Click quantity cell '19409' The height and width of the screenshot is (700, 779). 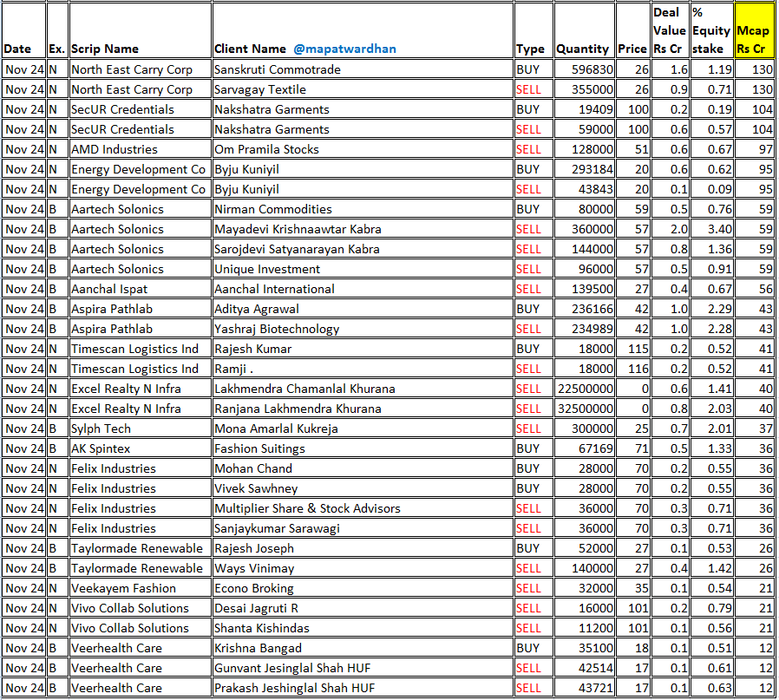point(585,109)
